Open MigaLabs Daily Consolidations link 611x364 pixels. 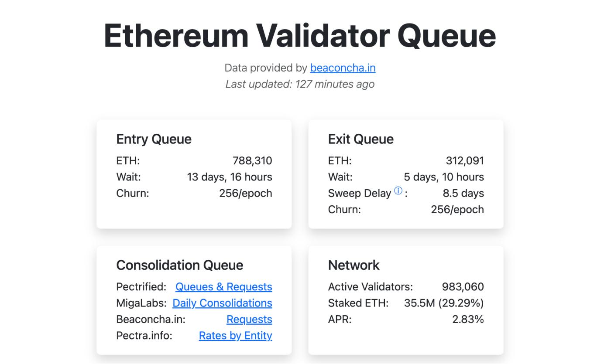pos(222,303)
